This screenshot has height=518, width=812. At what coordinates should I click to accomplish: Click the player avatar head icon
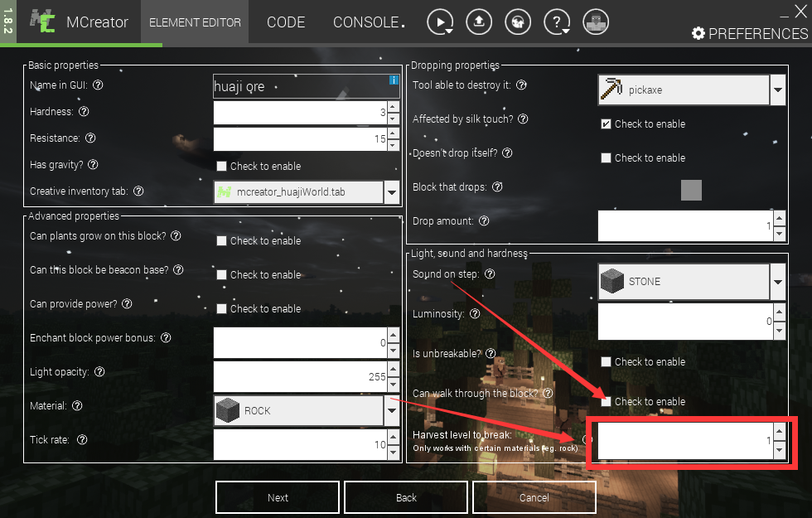pyautogui.click(x=595, y=22)
